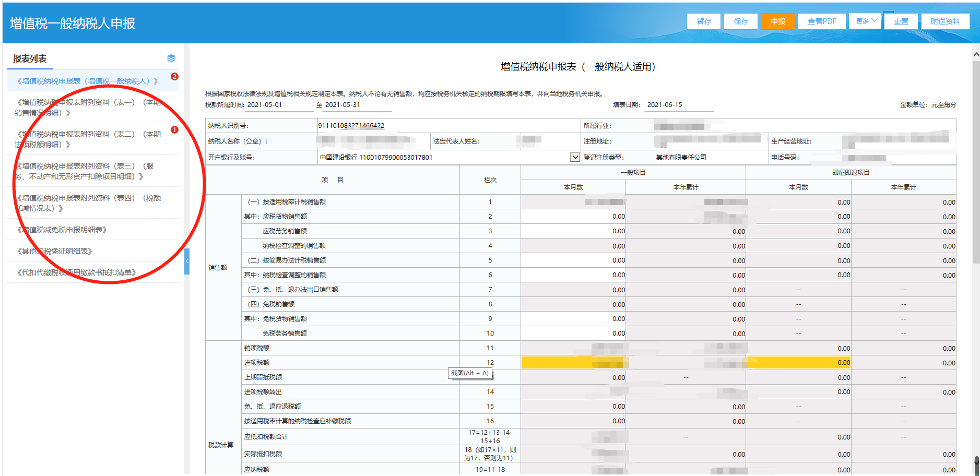Screen dimensions: 980x476
Task: Click row 5 按简易办法计税销售额 本月数 cell
Action: [573, 260]
